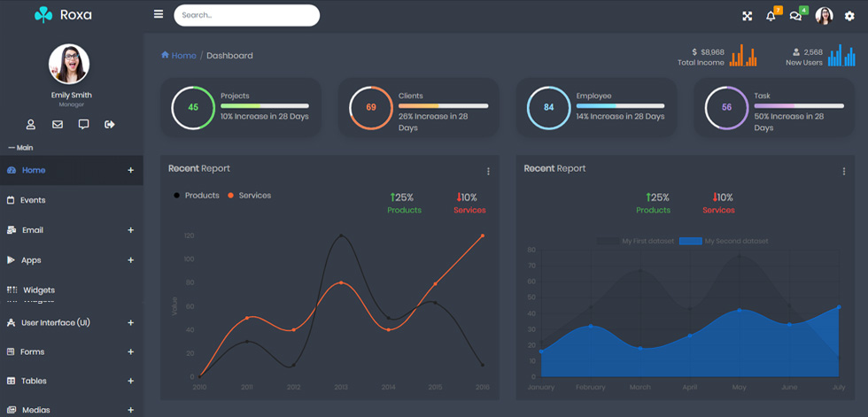The image size is (868, 417).
Task: Click the user icon near New Users
Action: [x=796, y=52]
